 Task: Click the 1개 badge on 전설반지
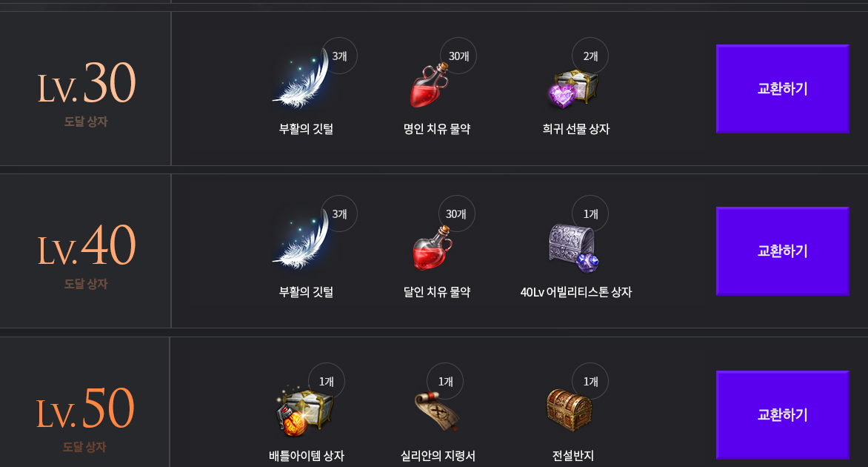[590, 381]
